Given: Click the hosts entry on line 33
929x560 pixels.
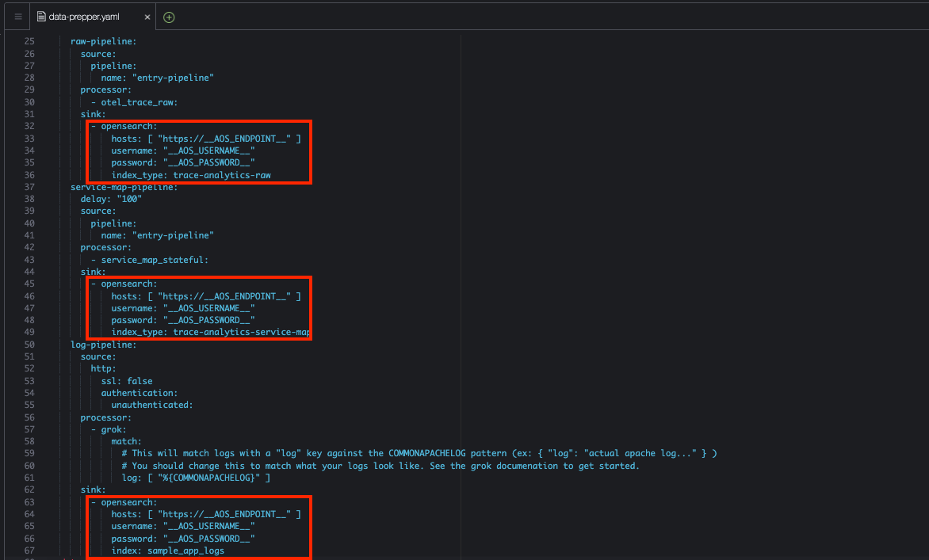Looking at the screenshot, I should tap(205, 139).
